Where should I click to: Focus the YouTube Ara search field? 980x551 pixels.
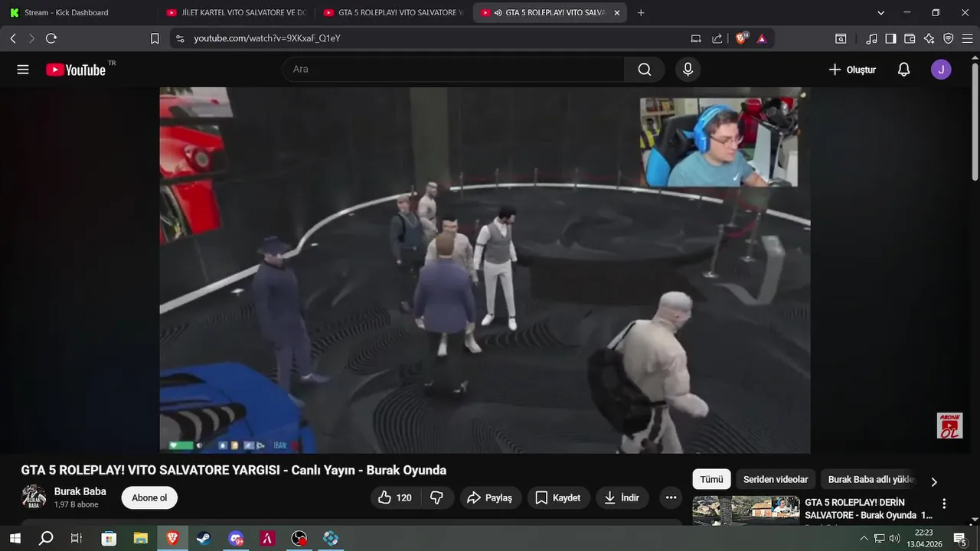pos(453,70)
